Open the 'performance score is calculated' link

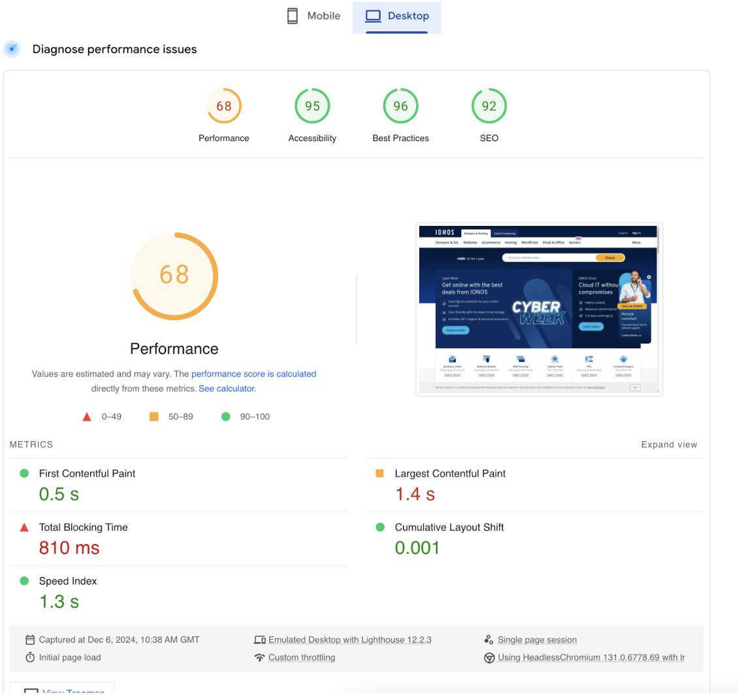(x=253, y=374)
